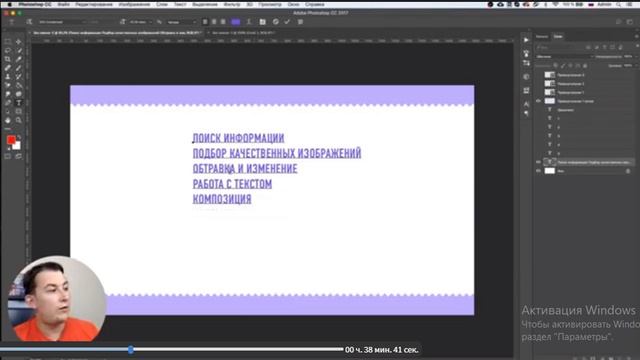
Task: Open the Редактирование menu
Action: pos(94,4)
